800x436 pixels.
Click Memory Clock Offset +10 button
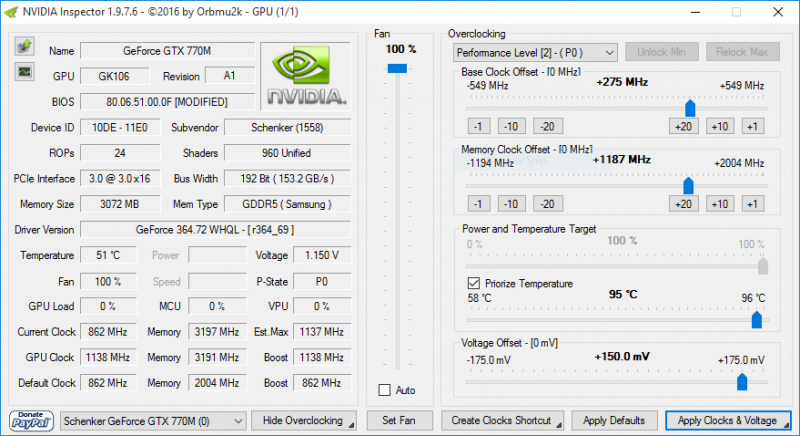tap(720, 204)
